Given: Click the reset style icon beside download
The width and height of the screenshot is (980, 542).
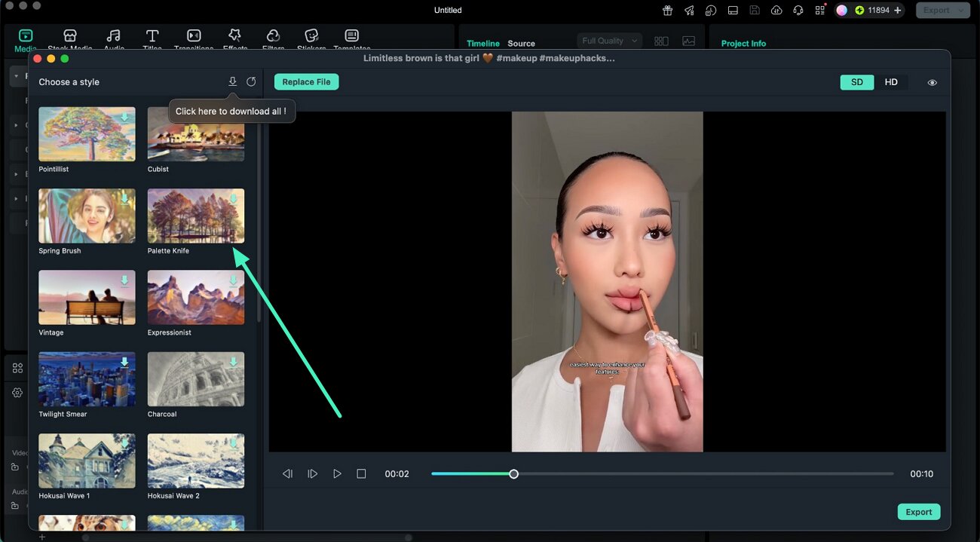Looking at the screenshot, I should point(251,81).
